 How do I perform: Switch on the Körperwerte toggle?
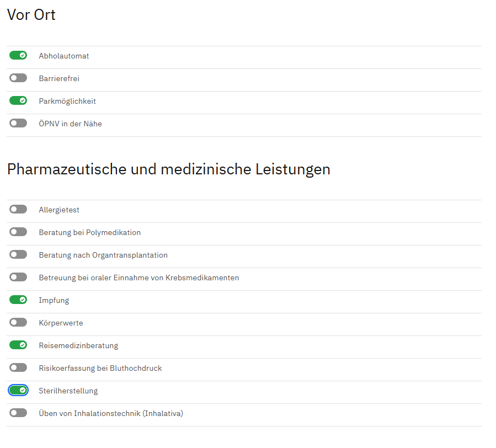tap(18, 323)
